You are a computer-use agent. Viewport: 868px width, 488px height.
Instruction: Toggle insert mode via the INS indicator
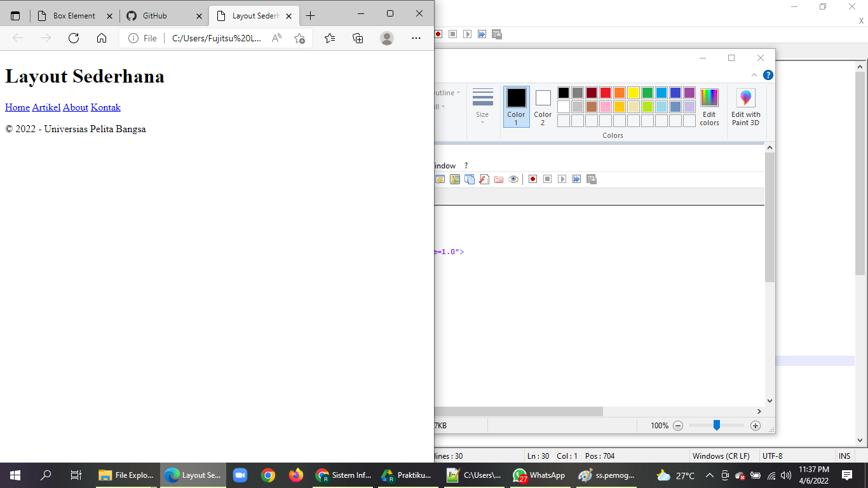[844, 456]
